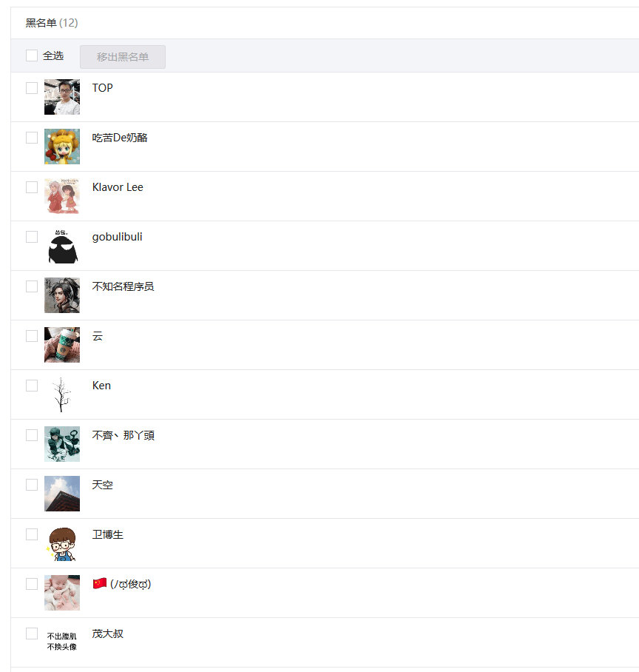
Task: Click Ken's bare tree avatar
Action: point(62,394)
